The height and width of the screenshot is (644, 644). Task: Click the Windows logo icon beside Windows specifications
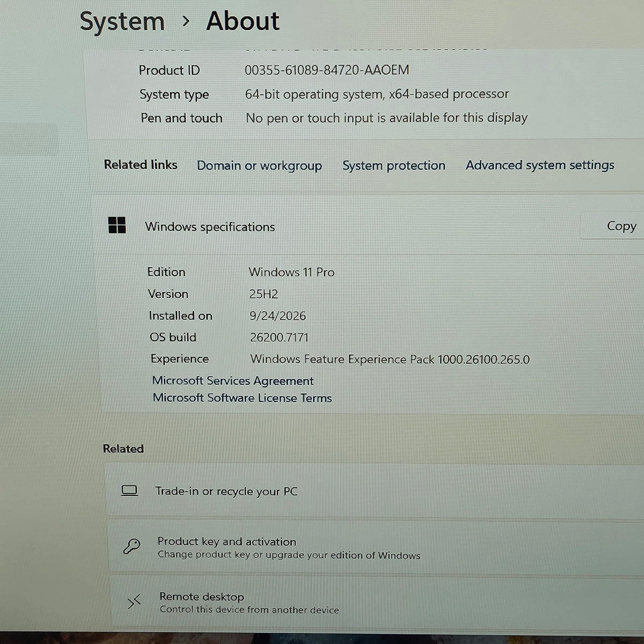(117, 225)
